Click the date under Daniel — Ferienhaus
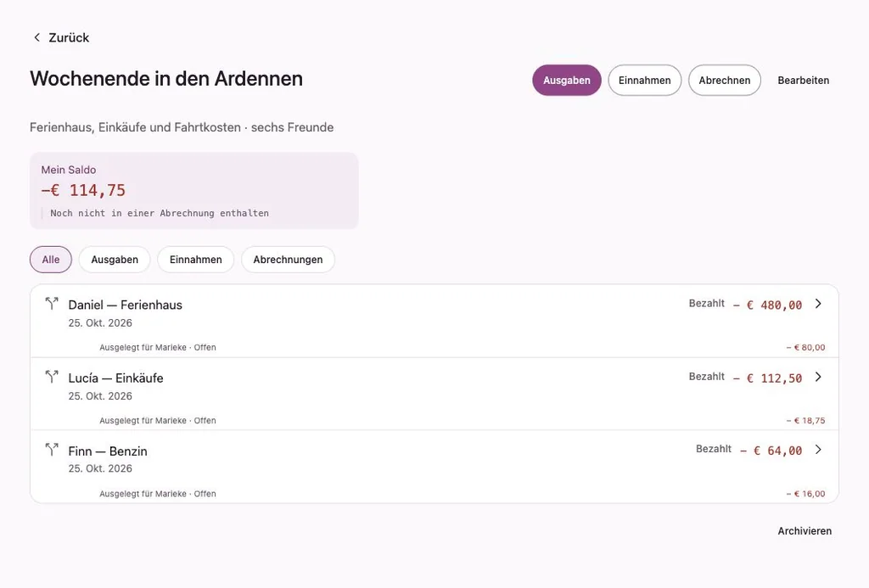869x588 pixels. coord(100,323)
